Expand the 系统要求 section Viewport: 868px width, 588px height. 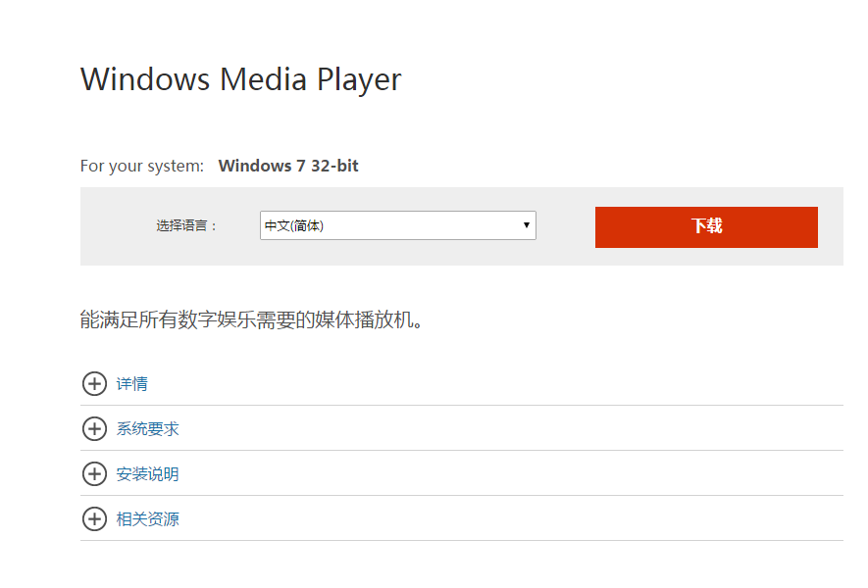(x=146, y=428)
